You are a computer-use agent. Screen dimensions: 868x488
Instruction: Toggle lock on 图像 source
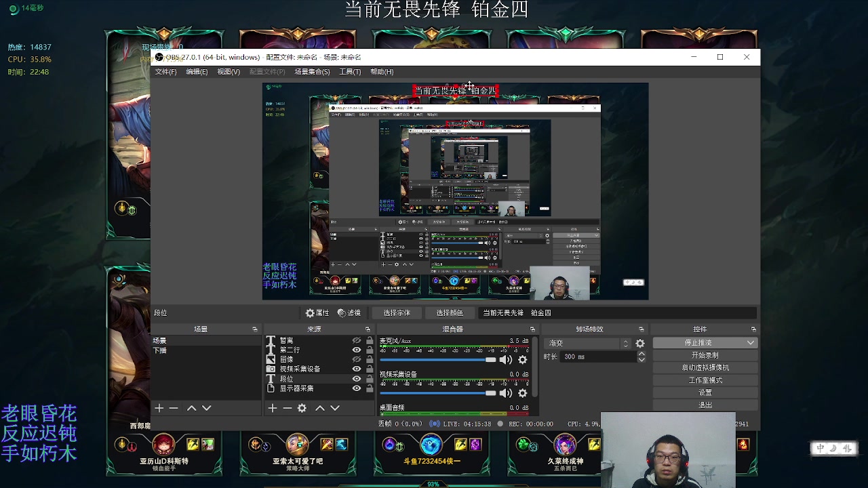click(x=370, y=359)
